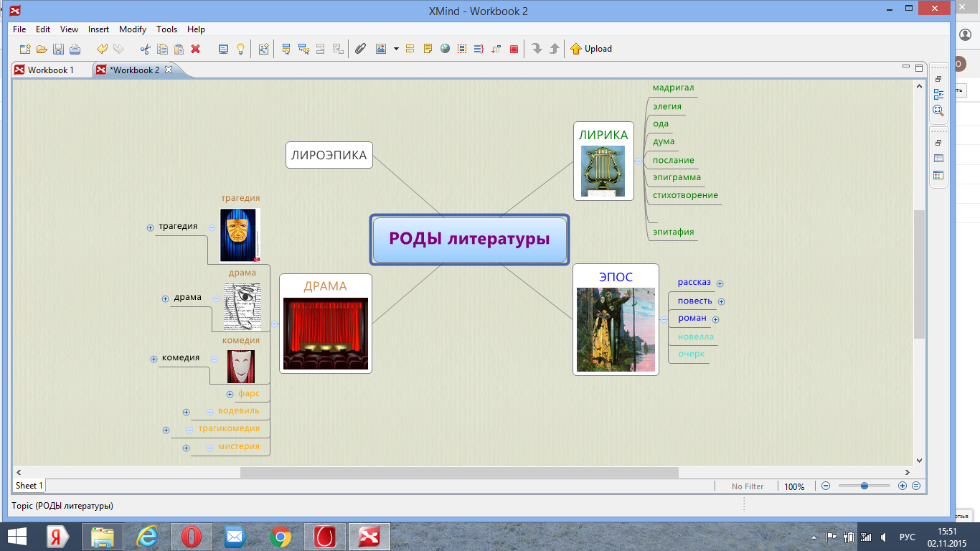Open insert image dropdown arrow
Image resolution: width=980 pixels, height=551 pixels.
(396, 49)
